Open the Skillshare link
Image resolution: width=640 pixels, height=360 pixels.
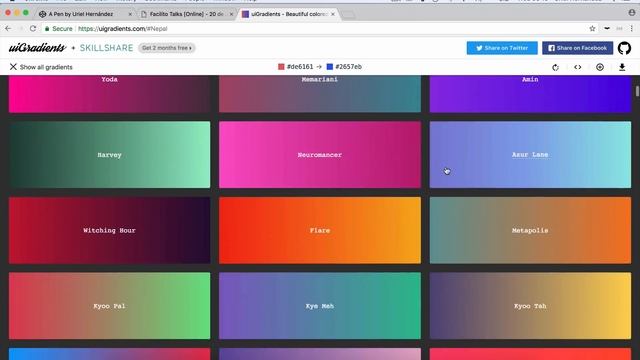(x=107, y=48)
